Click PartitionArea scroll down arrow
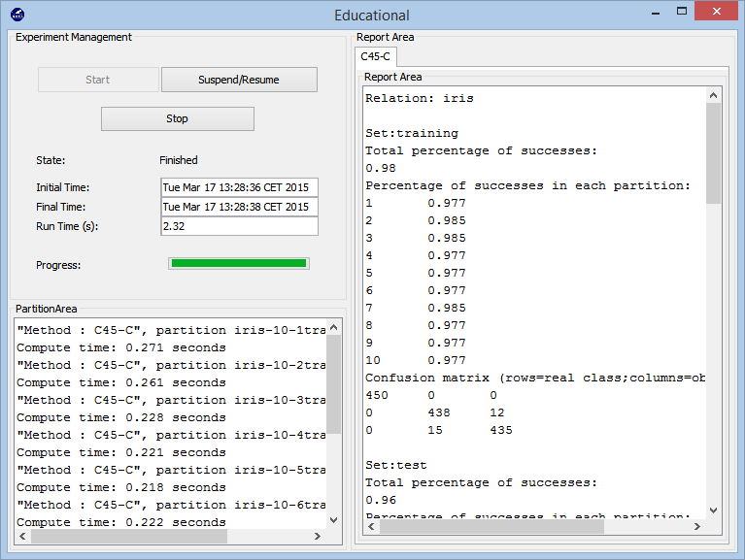 (x=333, y=520)
